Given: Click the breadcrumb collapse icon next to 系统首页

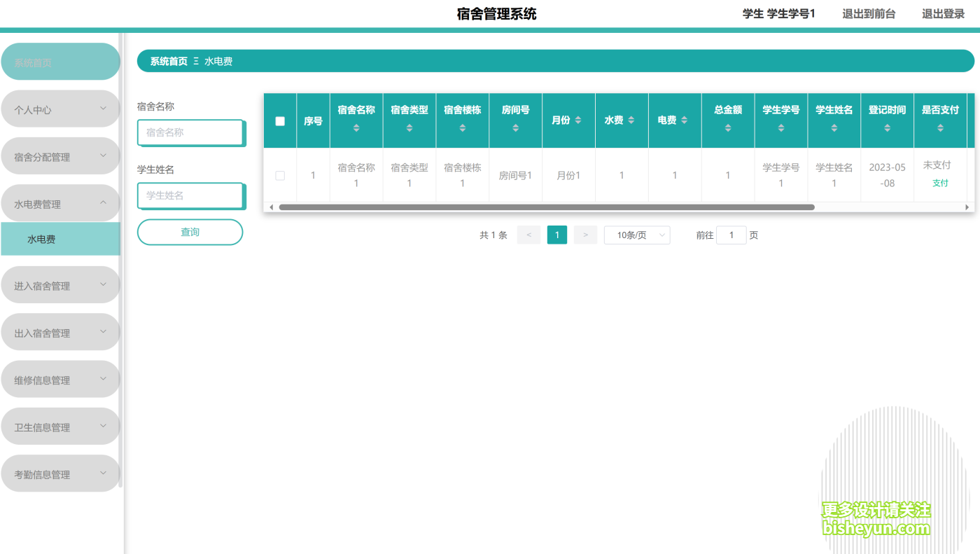Looking at the screenshot, I should [x=197, y=61].
